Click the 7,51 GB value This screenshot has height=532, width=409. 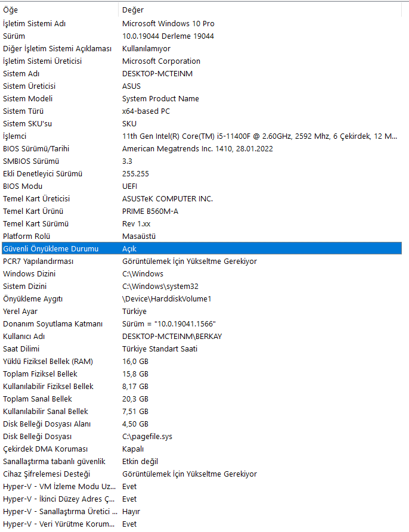(135, 412)
